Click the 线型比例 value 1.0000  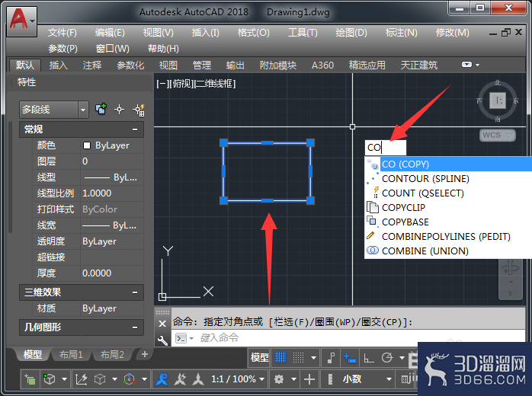pyautogui.click(x=112, y=193)
